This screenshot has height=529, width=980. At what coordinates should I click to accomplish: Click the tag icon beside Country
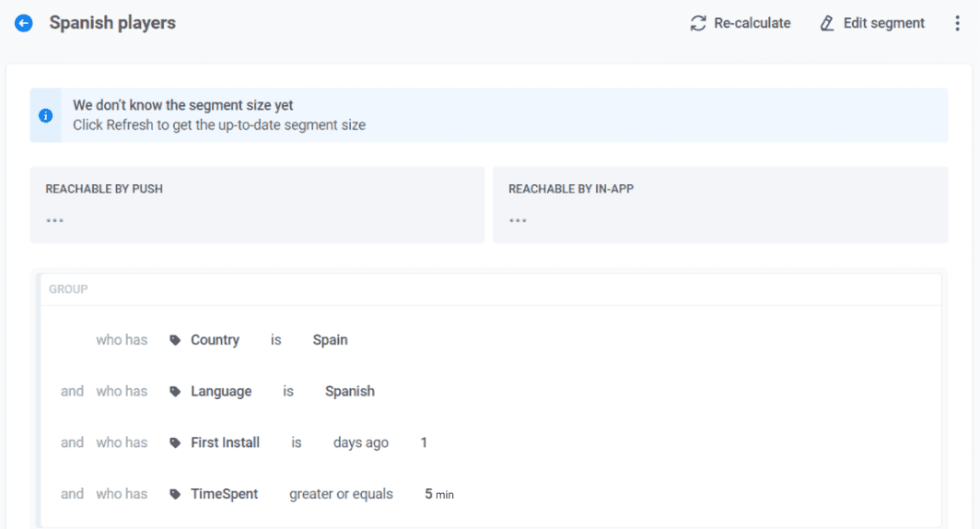[175, 340]
